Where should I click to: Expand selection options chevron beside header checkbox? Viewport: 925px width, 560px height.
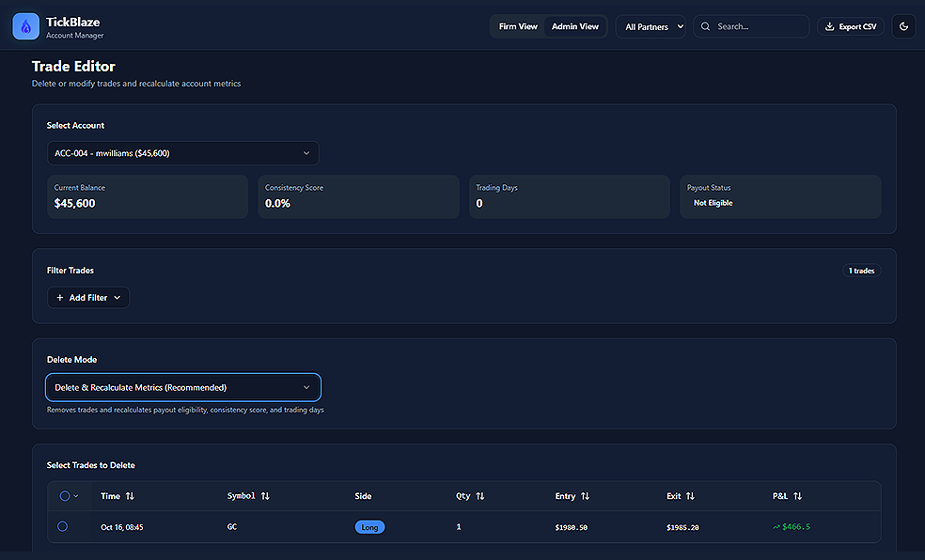76,496
